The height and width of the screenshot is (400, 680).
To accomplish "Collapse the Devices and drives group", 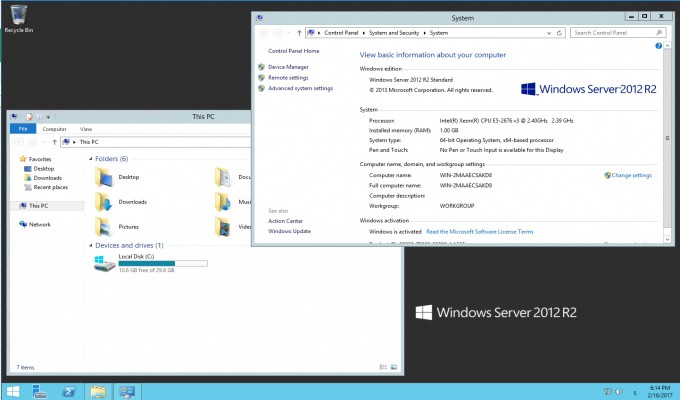I will click(90, 245).
